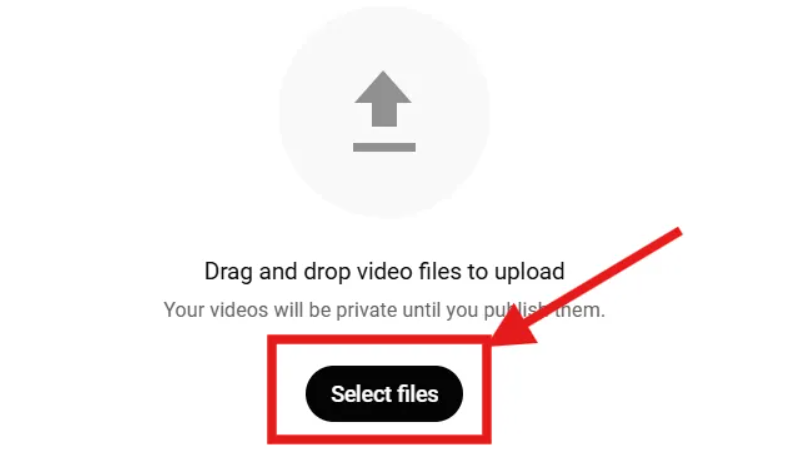Click the red arrow annotation's head
799x465 pixels.
[x=512, y=329]
